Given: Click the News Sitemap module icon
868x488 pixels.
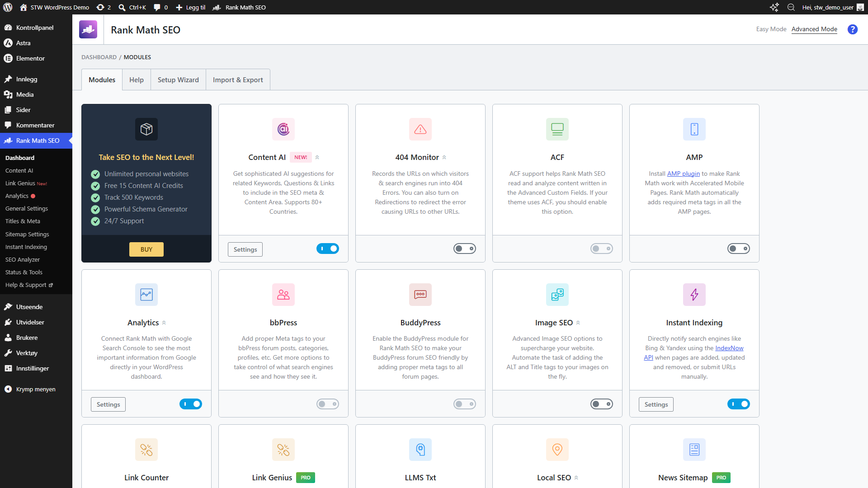Looking at the screenshot, I should pos(694,450).
